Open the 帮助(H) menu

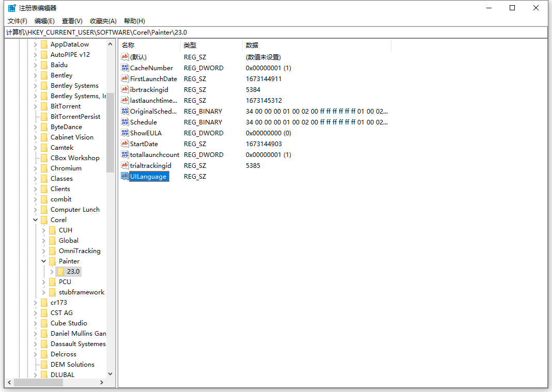(x=134, y=21)
